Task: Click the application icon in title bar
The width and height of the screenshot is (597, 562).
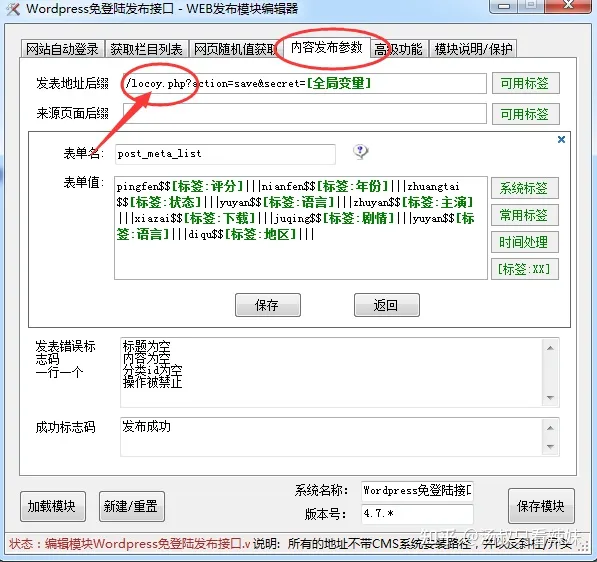Action: click(x=13, y=8)
